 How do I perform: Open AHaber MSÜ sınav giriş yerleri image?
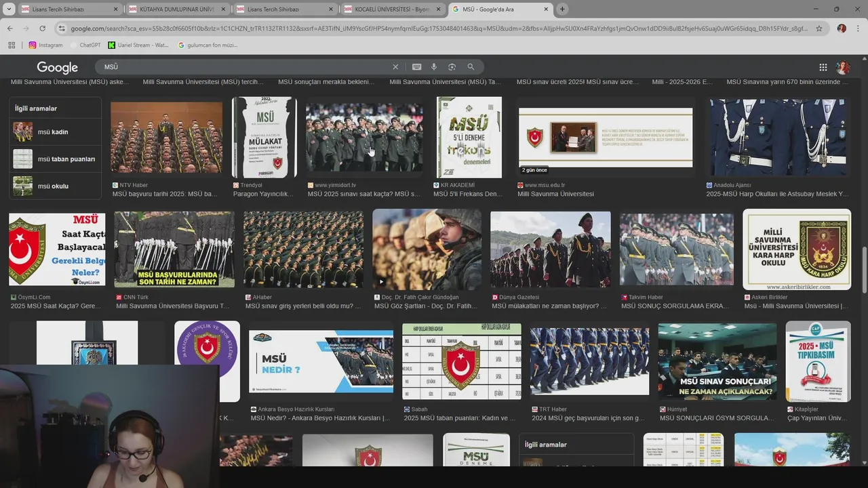click(303, 249)
